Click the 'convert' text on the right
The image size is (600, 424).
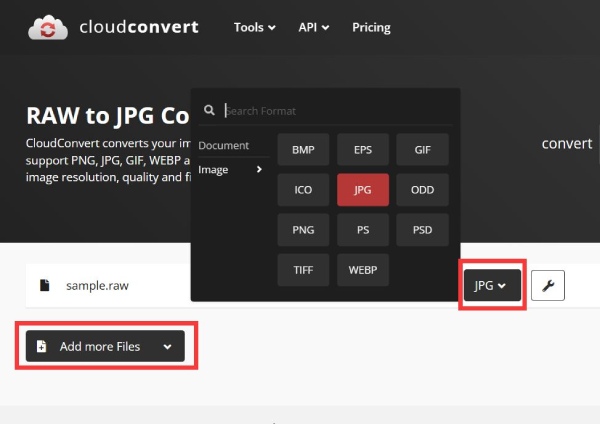pyautogui.click(x=567, y=144)
